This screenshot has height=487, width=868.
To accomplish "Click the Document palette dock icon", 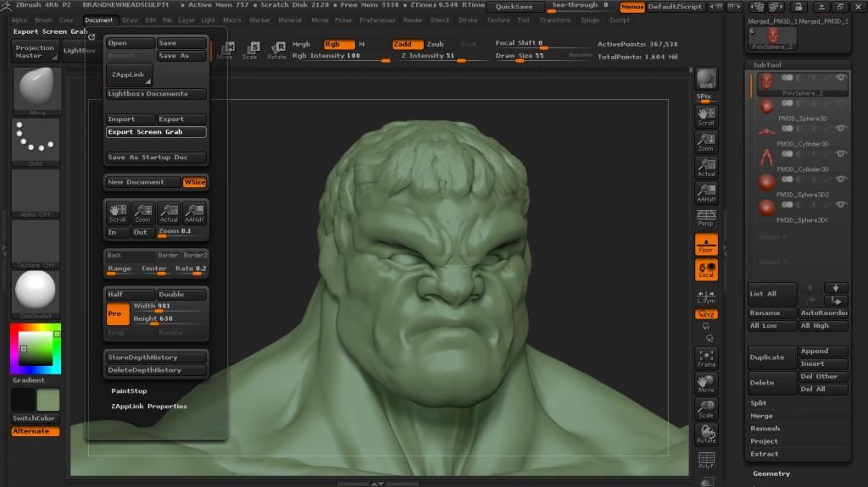I will click(x=92, y=36).
